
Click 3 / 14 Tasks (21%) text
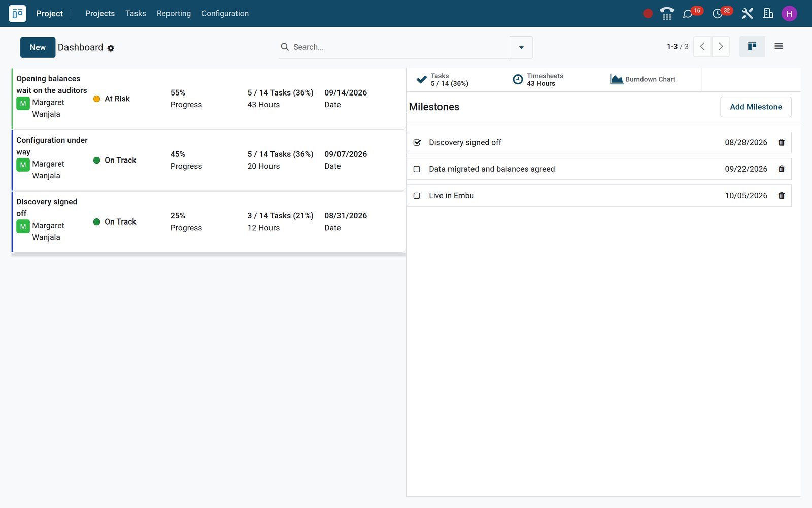[280, 216]
